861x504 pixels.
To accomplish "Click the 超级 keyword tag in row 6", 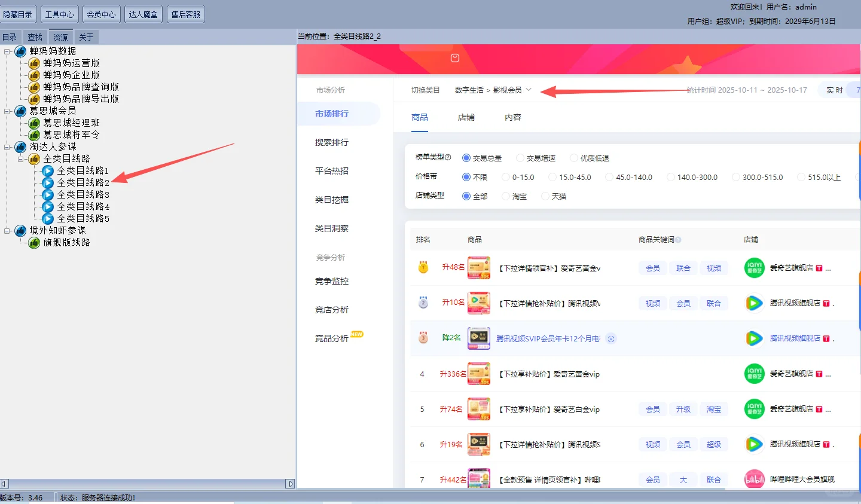I will point(714,445).
